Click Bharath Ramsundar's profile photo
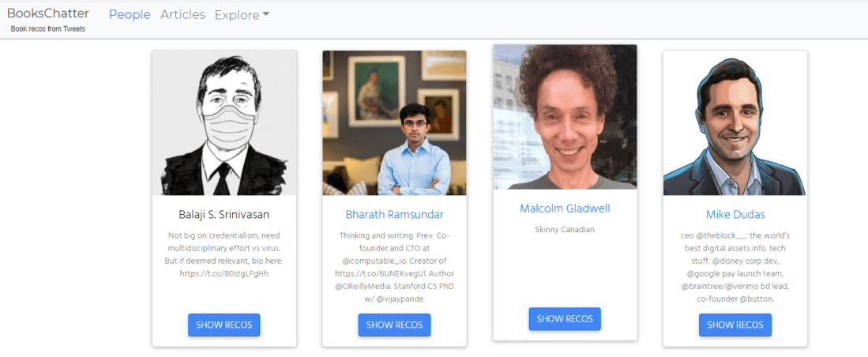Image resolution: width=868 pixels, height=357 pixels. (394, 123)
